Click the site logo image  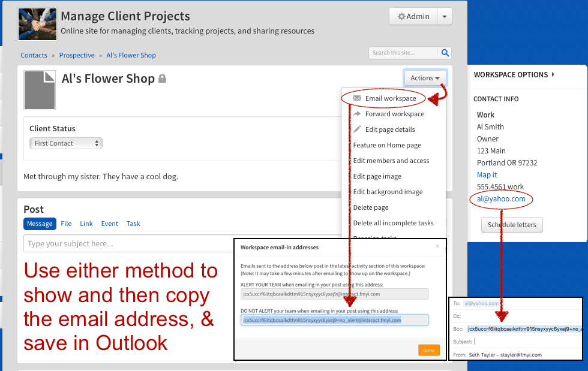click(37, 24)
